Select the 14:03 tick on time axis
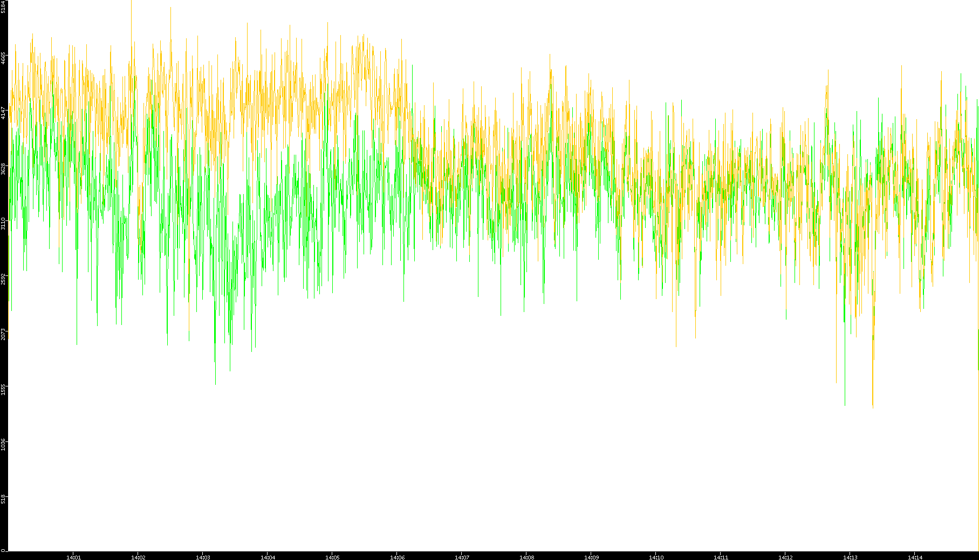 pos(203,557)
